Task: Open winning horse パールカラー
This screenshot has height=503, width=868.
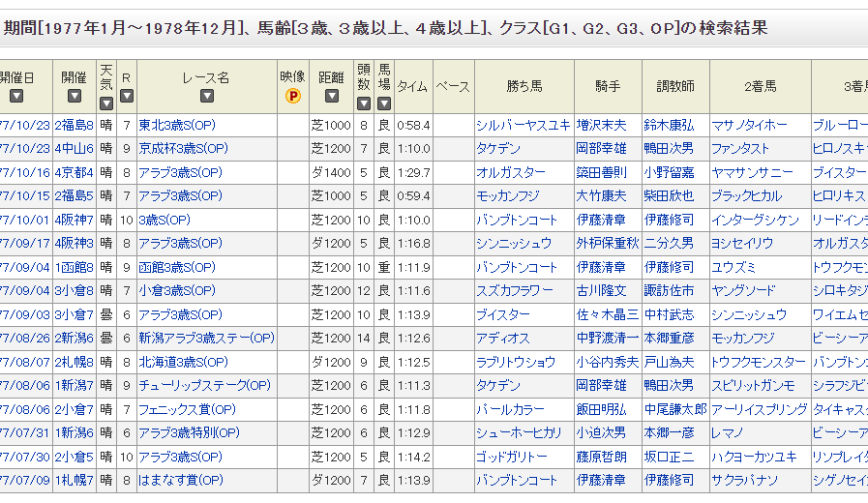Action: [x=510, y=410]
